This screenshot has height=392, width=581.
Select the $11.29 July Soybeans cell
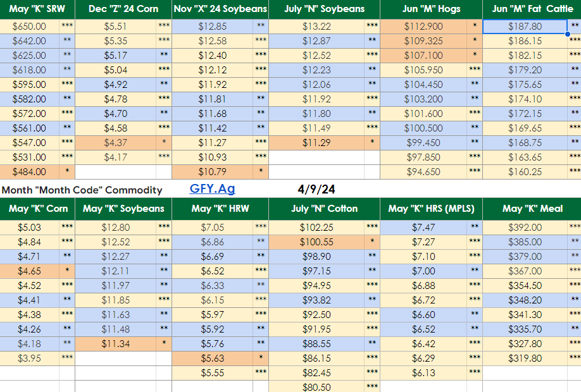coord(316,143)
